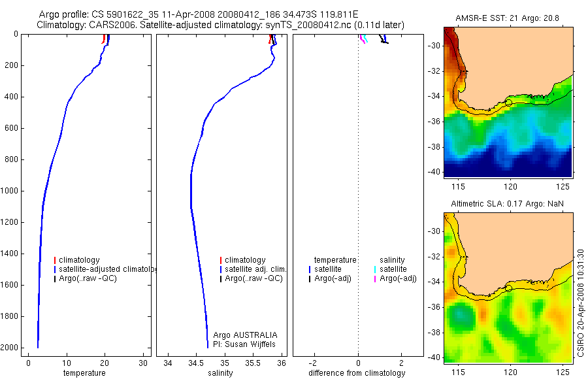Viewport: 588px width, 379px height.
Task: Click the dotted zero line in the difference panel
Action: click(359, 195)
